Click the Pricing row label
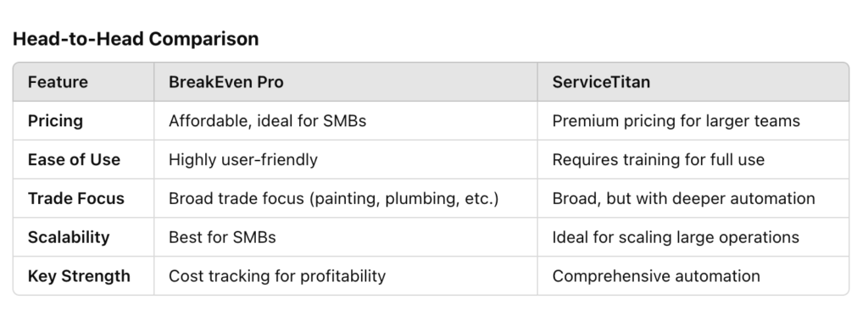This screenshot has width=868, height=321. (x=55, y=121)
